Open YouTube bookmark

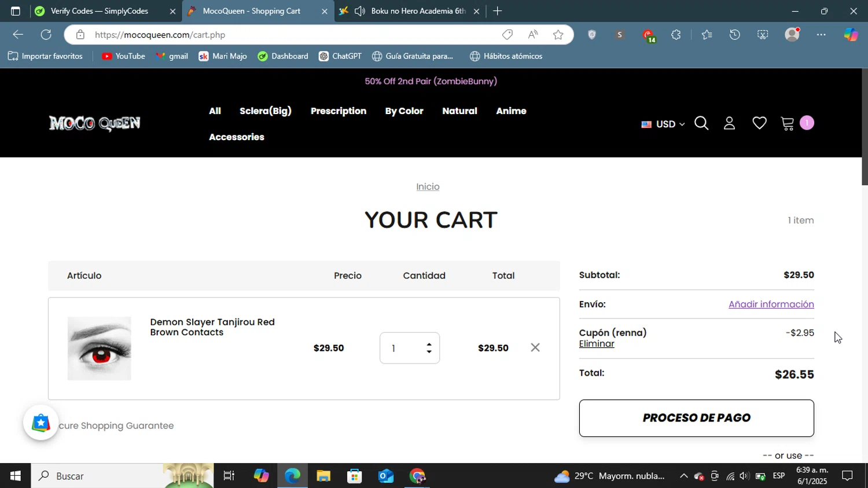[123, 56]
